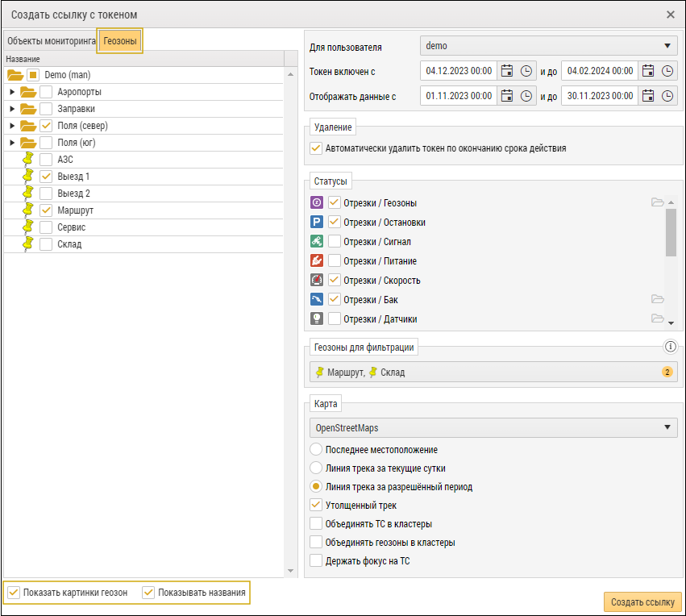Open calendar for display data end 30.11.2023
The width and height of the screenshot is (686, 616).
pyautogui.click(x=648, y=96)
